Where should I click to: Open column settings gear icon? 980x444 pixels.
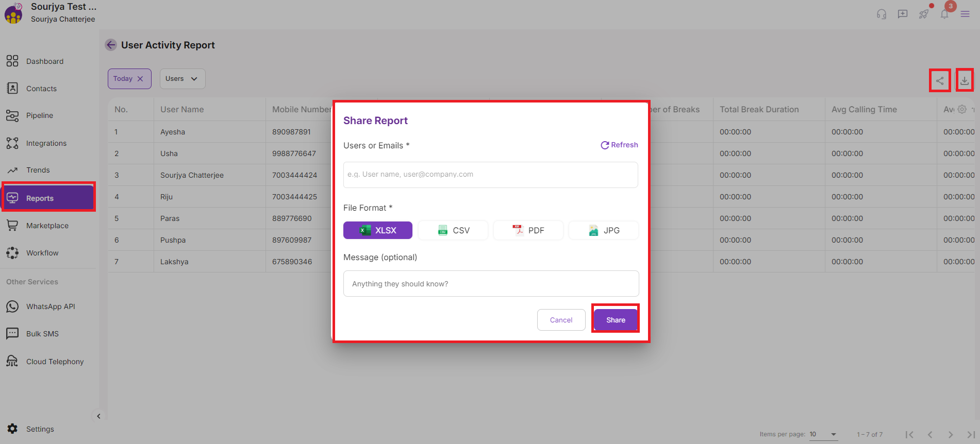point(962,109)
